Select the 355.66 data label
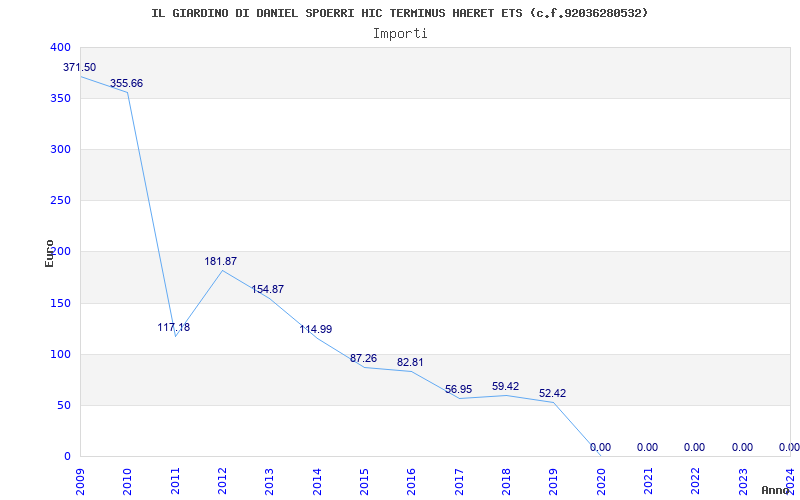The height and width of the screenshot is (500, 800). click(127, 84)
